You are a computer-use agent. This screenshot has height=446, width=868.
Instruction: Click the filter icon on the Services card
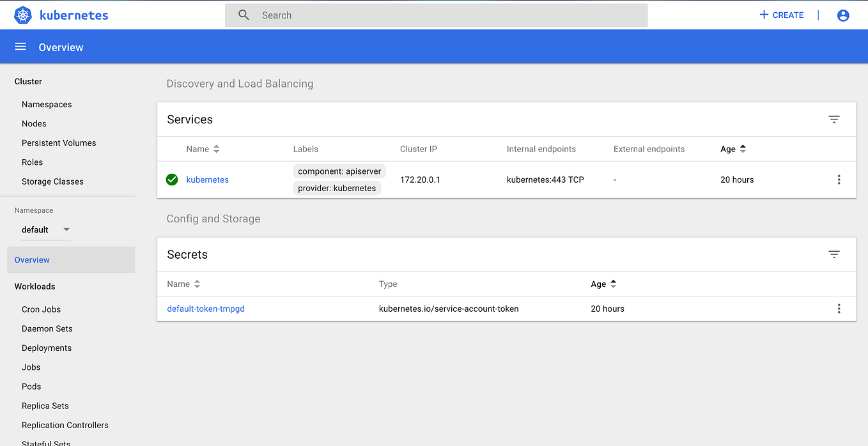click(834, 119)
